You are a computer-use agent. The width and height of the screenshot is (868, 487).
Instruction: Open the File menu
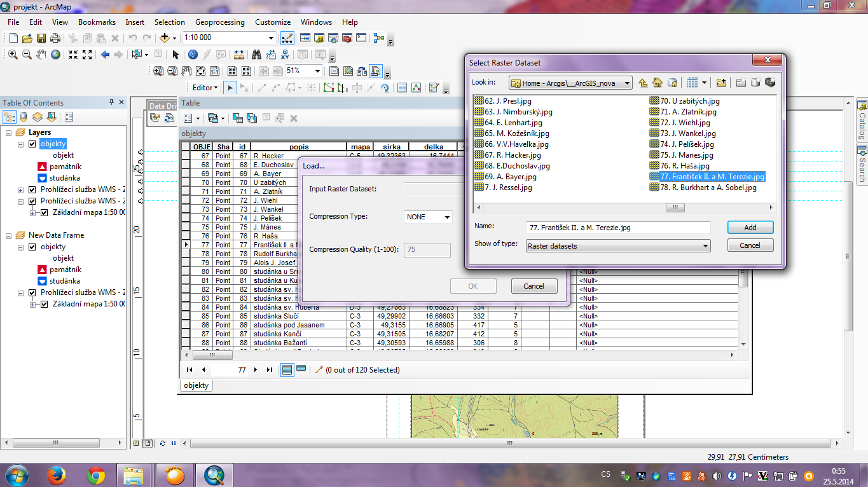click(13, 22)
